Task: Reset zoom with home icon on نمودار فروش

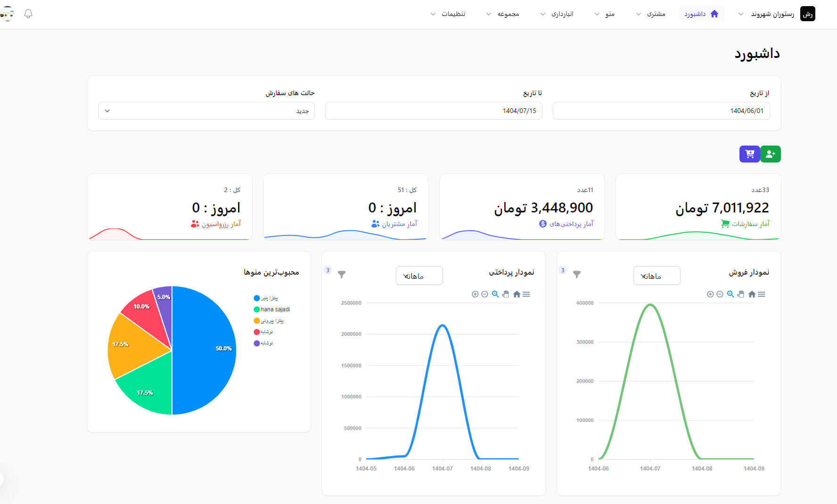Action: point(752,294)
